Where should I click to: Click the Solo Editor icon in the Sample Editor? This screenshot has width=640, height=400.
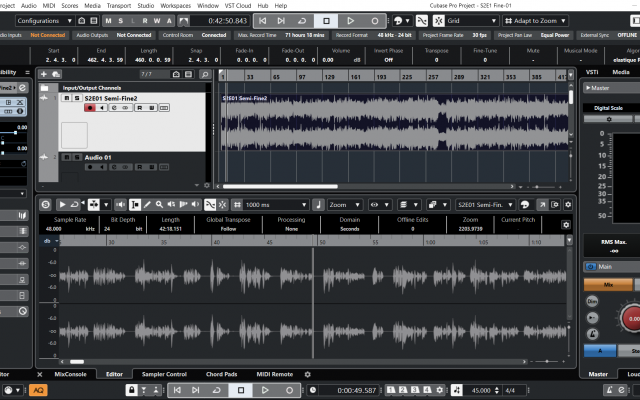pos(46,204)
